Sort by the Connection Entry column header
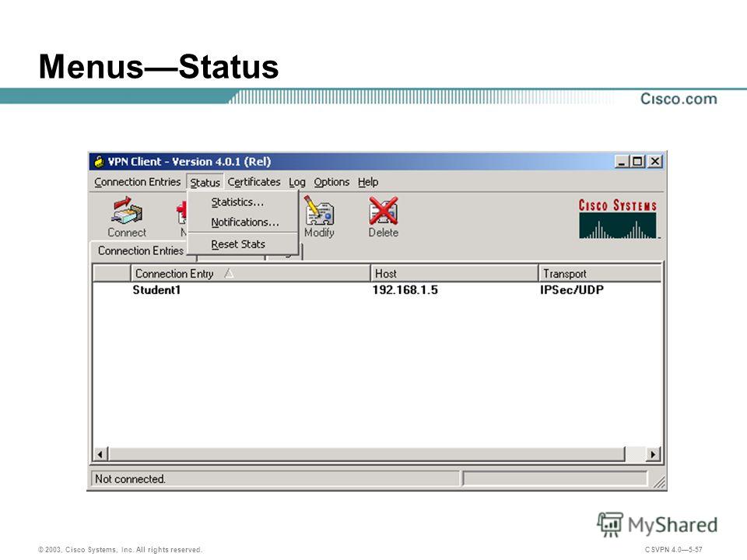 [x=250, y=274]
